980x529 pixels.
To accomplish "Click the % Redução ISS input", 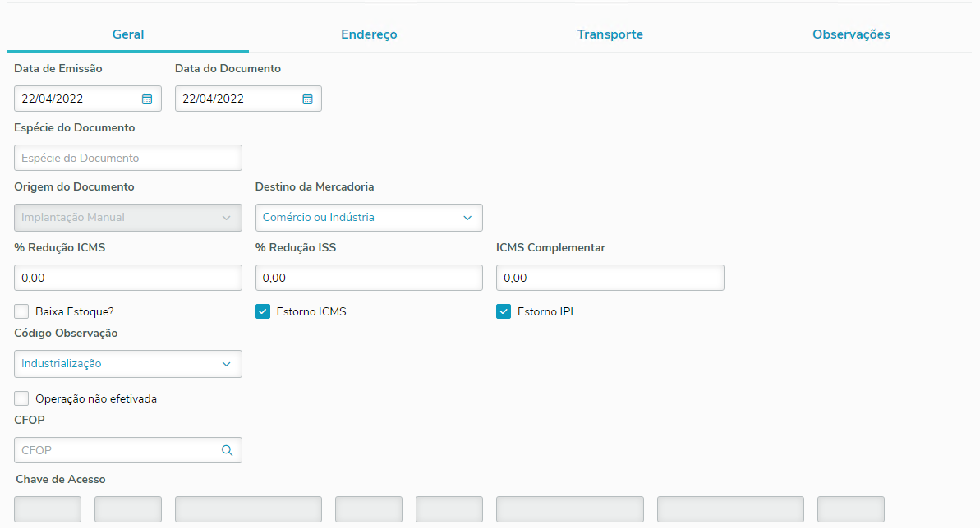I will click(x=369, y=278).
